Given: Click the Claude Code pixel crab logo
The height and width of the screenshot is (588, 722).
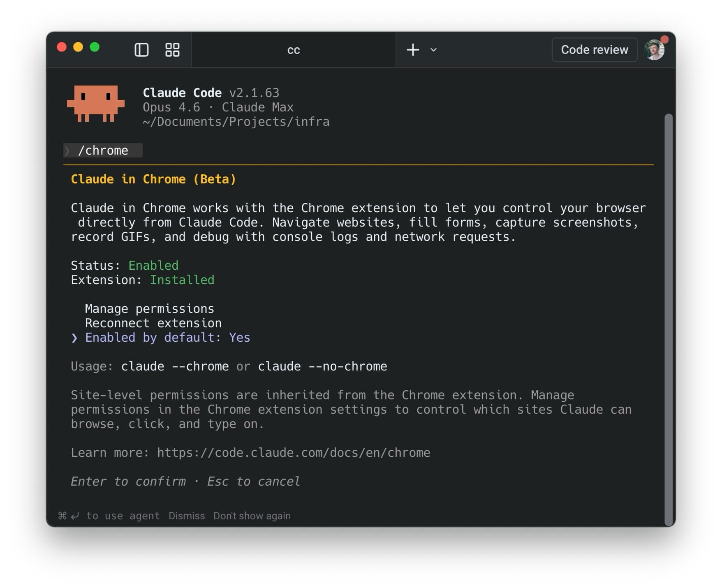Looking at the screenshot, I should (96, 104).
